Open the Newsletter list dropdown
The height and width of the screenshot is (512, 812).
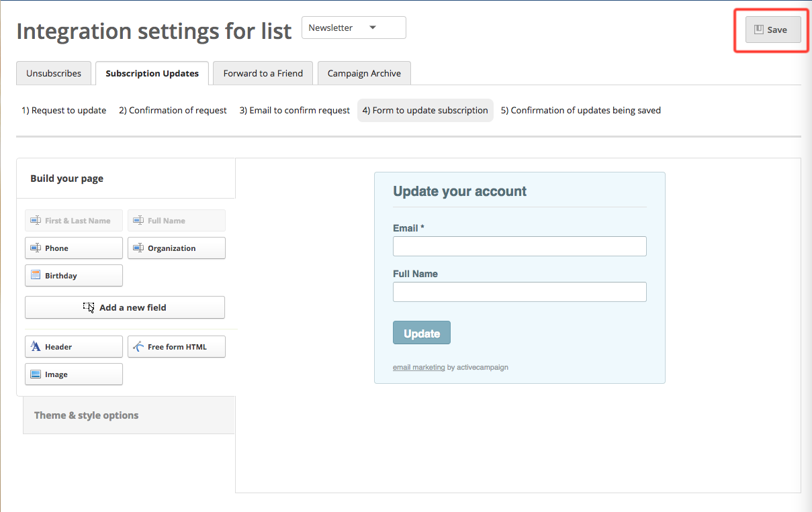pyautogui.click(x=353, y=28)
